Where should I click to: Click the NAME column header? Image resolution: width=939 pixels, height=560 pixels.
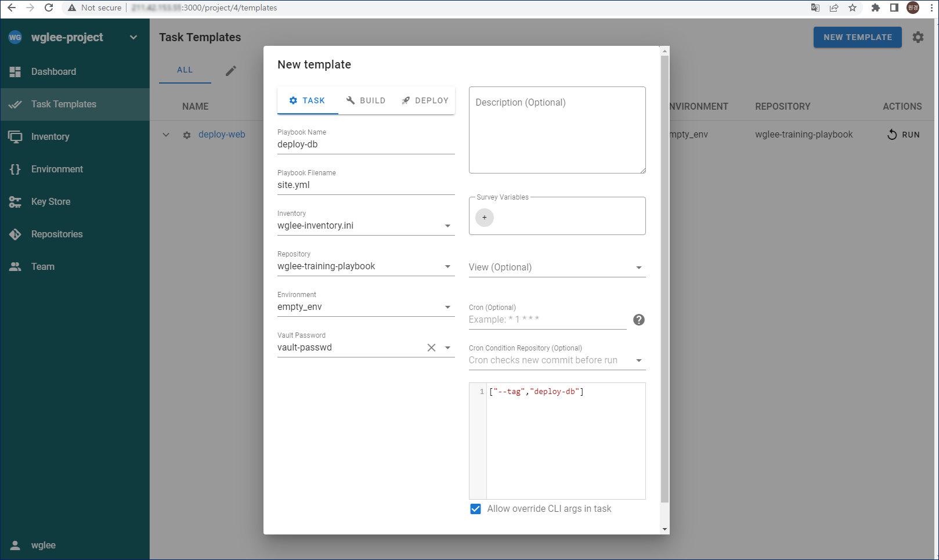[x=196, y=107]
